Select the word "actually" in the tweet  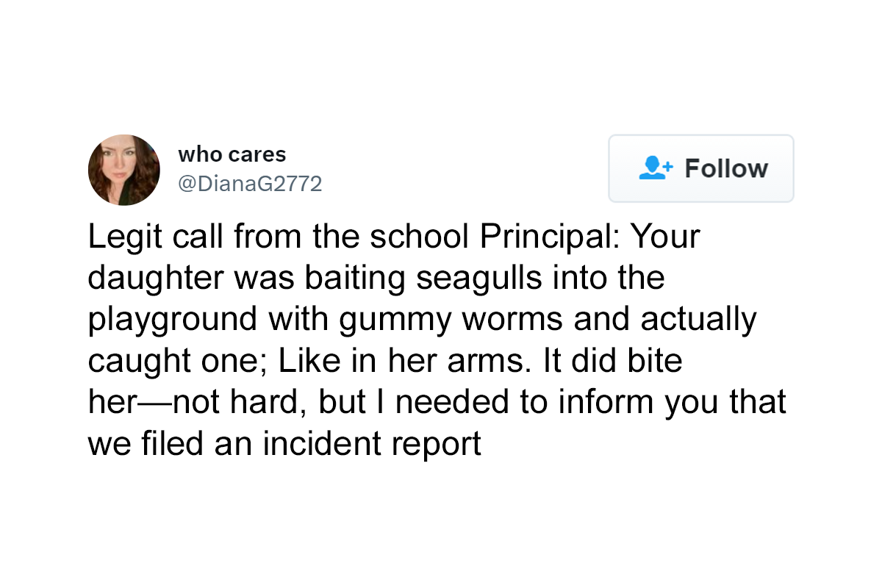tap(698, 320)
